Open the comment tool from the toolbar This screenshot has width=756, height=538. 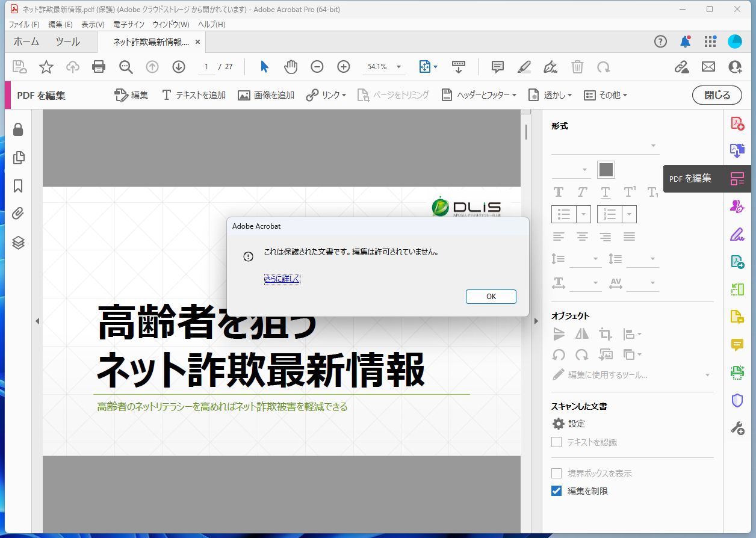497,67
